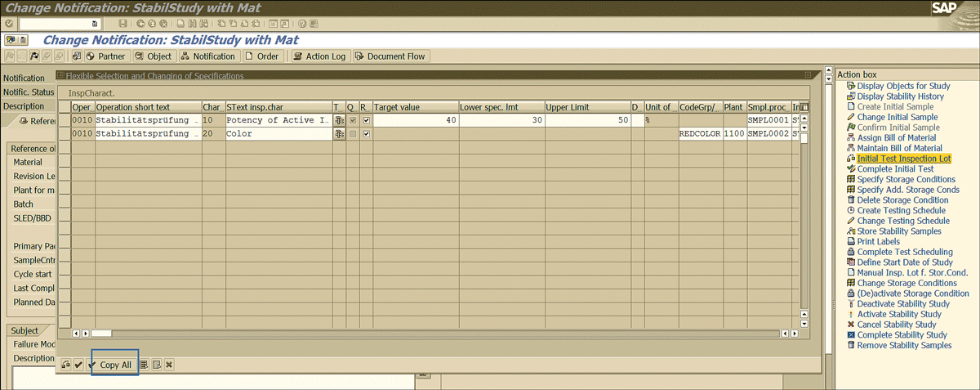This screenshot has height=390, width=980.
Task: Click the services icon in title bar
Action: tap(11, 39)
